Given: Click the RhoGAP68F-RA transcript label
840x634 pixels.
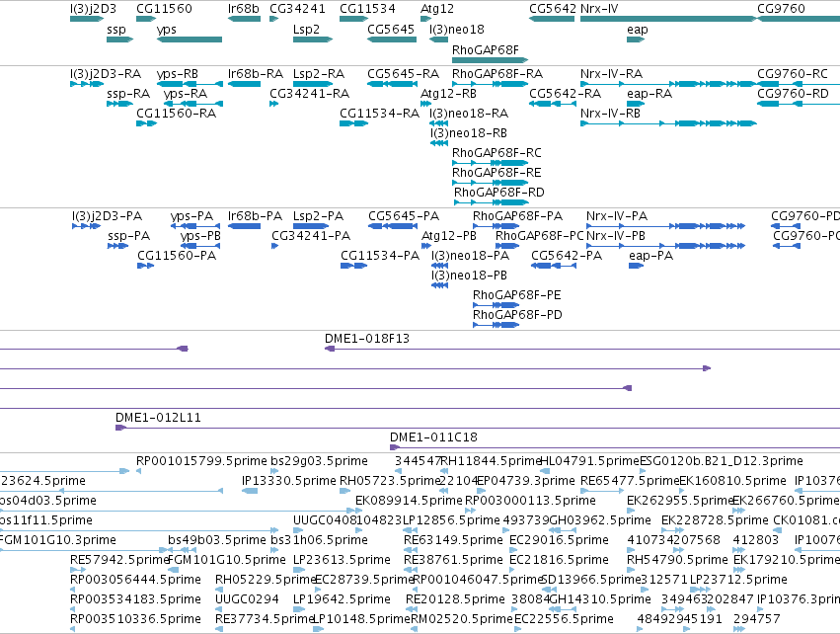Looking at the screenshot, I should (x=497, y=74).
